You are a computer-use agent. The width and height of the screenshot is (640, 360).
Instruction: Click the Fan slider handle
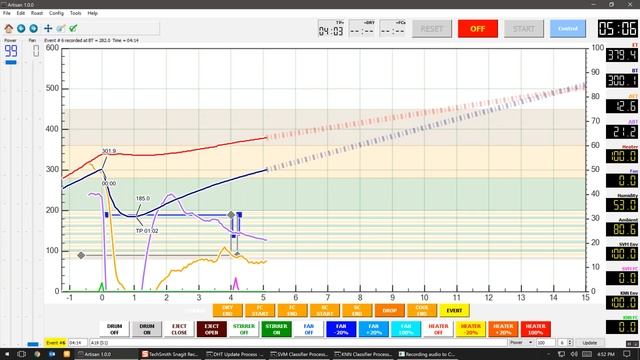33,344
